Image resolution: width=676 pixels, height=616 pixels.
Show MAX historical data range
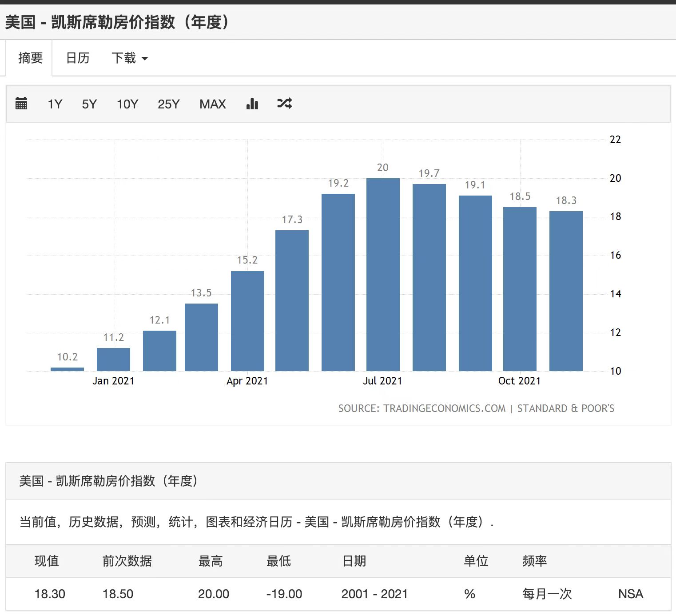[x=212, y=104]
